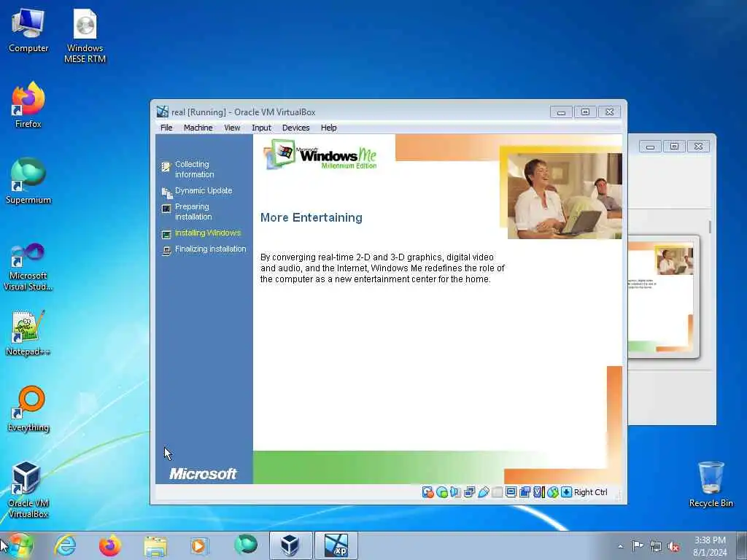This screenshot has width=747, height=560.
Task: Switch to the running VM taskbar button
Action: click(x=336, y=545)
